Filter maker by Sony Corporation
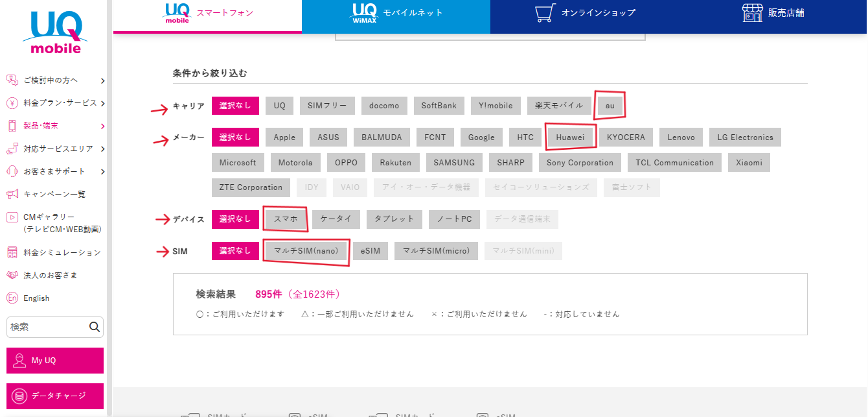Image resolution: width=868 pixels, height=417 pixels. click(580, 163)
